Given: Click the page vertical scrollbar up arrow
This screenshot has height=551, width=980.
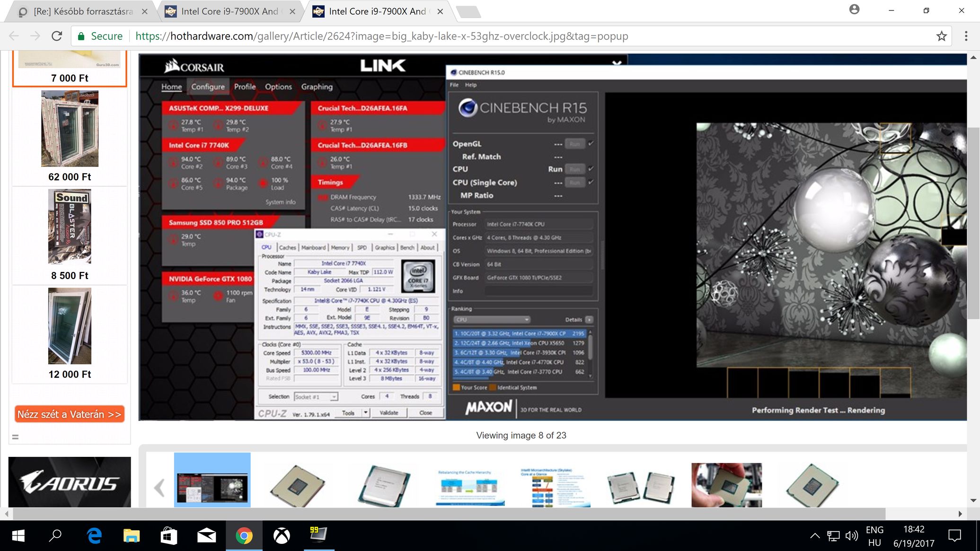Looking at the screenshot, I should (x=973, y=57).
